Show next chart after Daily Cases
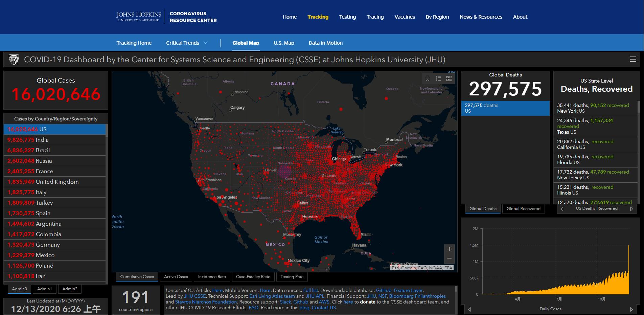The width and height of the screenshot is (644, 315). coord(631,309)
